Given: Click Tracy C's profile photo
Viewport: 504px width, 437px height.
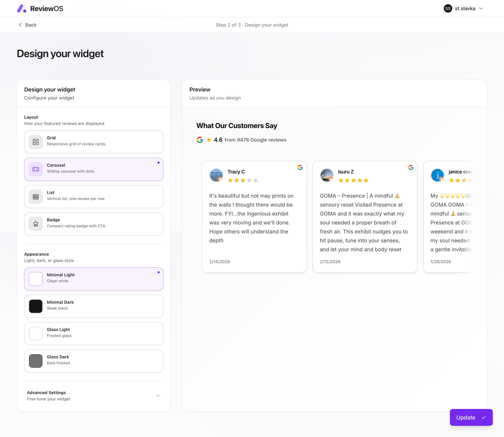Looking at the screenshot, I should tap(216, 175).
